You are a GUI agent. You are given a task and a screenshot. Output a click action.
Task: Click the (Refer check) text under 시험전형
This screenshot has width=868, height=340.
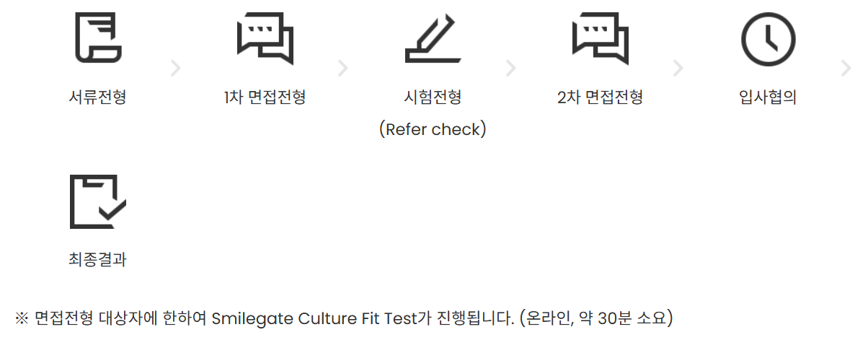433,129
